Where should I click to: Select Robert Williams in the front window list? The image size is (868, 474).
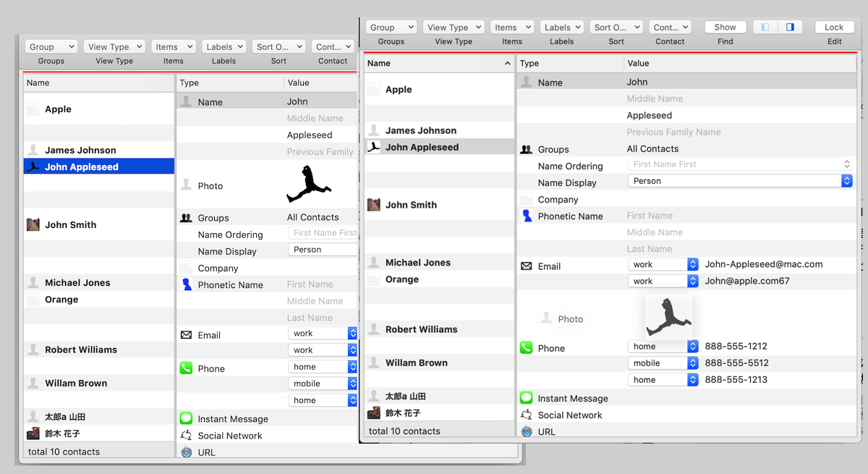[421, 329]
